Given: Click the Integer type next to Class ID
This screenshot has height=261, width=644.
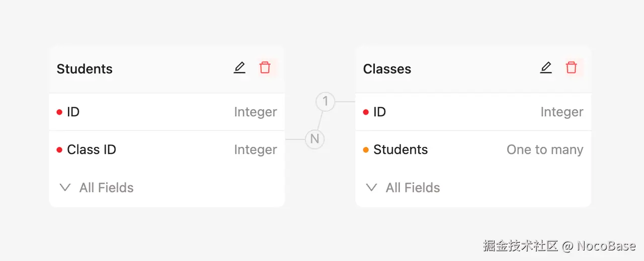Looking at the screenshot, I should [x=256, y=150].
